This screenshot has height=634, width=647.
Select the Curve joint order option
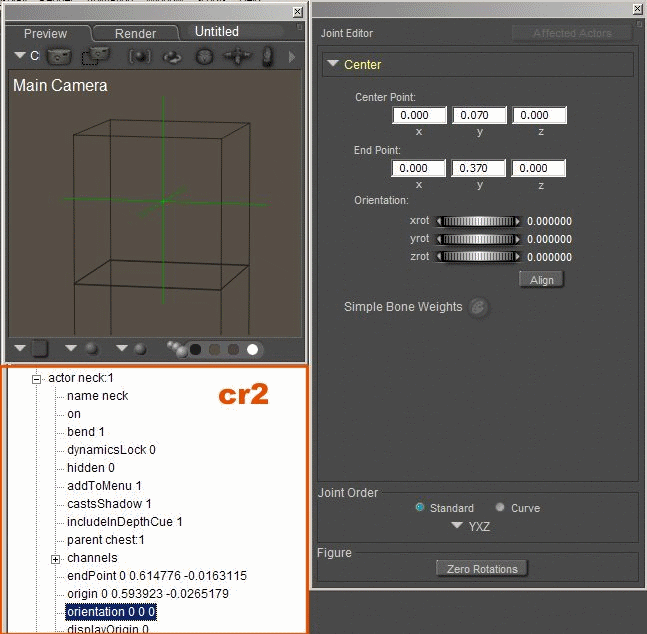(500, 508)
